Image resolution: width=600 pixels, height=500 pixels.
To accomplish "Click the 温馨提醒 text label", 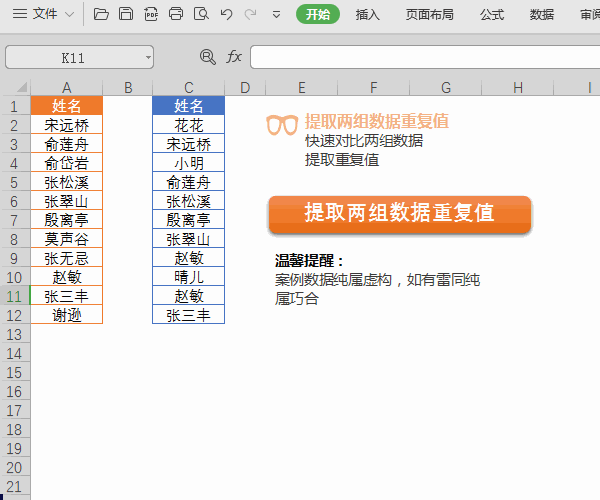I will [x=309, y=261].
